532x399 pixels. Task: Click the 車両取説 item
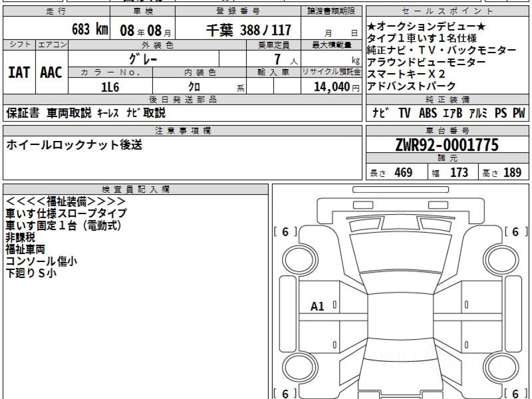click(x=69, y=113)
